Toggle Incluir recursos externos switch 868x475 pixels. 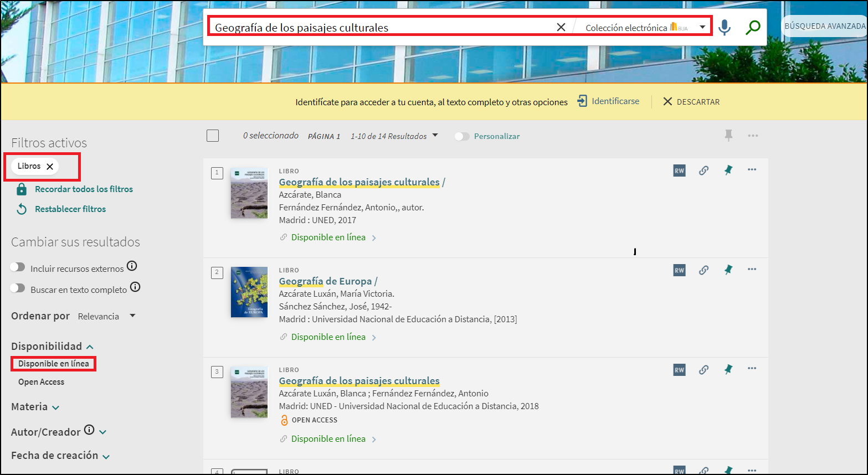[x=18, y=267]
